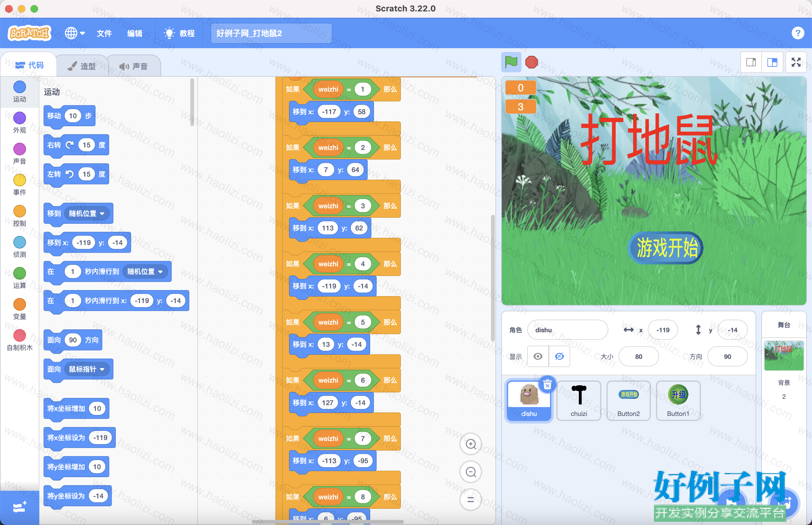Select the 运算 block category

click(19, 278)
